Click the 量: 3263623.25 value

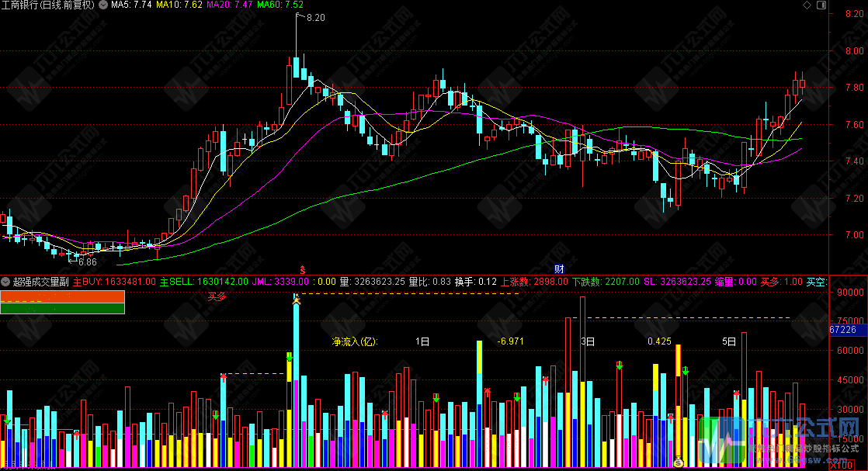click(x=373, y=282)
